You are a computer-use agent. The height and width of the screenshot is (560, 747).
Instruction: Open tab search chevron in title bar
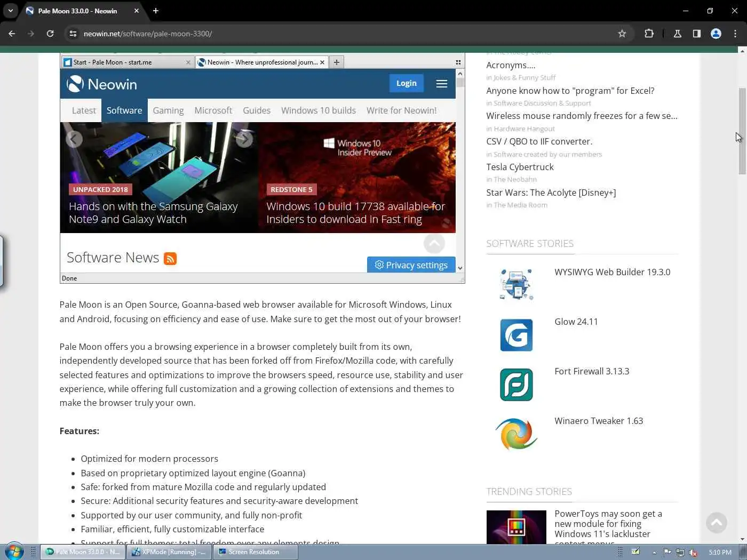[10, 11]
